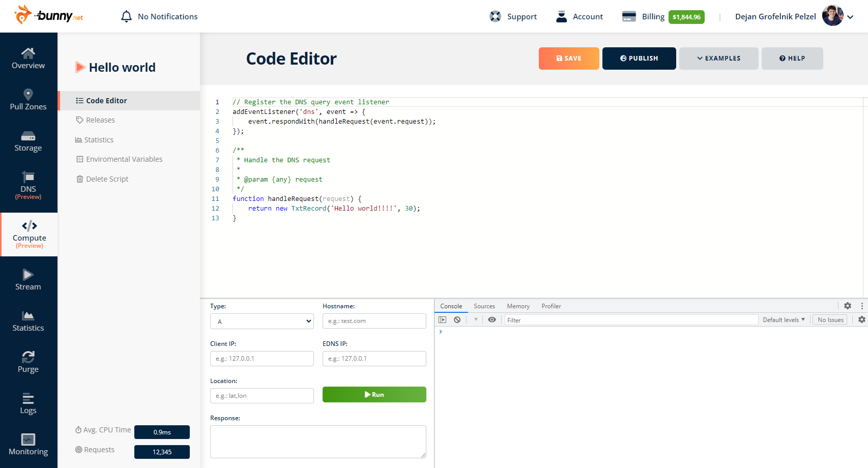Switch to the Profiler tab
Image resolution: width=868 pixels, height=468 pixels.
click(x=551, y=306)
